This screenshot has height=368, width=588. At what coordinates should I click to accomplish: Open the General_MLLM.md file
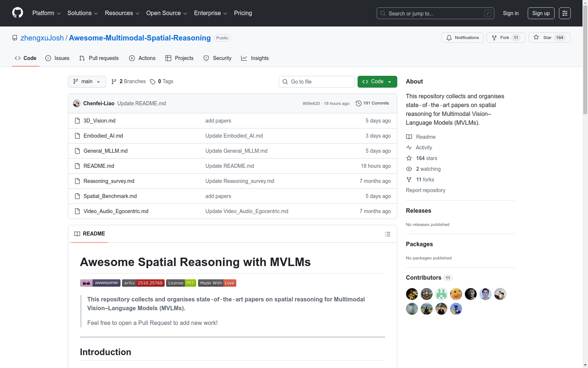pyautogui.click(x=105, y=151)
